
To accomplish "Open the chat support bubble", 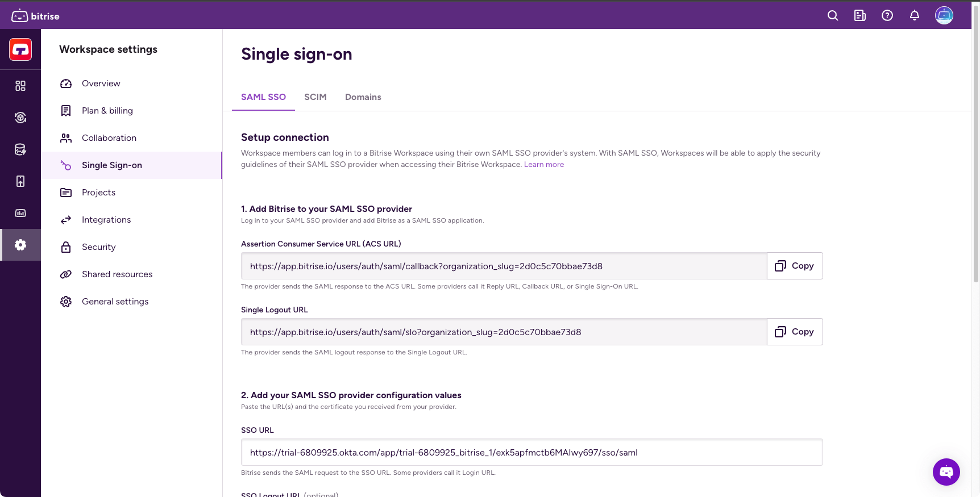I will pyautogui.click(x=946, y=472).
